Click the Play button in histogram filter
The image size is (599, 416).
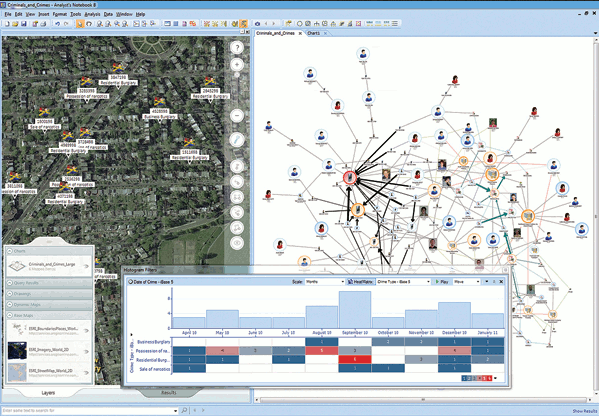click(x=442, y=282)
